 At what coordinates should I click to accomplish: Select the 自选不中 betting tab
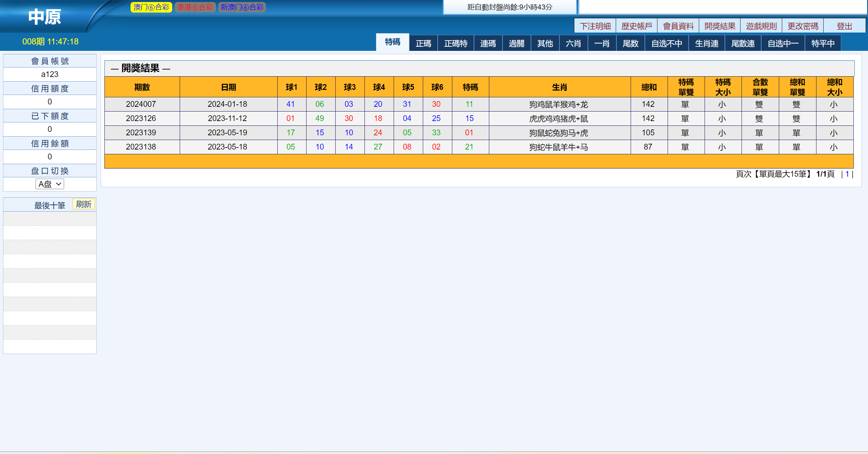[x=667, y=43]
